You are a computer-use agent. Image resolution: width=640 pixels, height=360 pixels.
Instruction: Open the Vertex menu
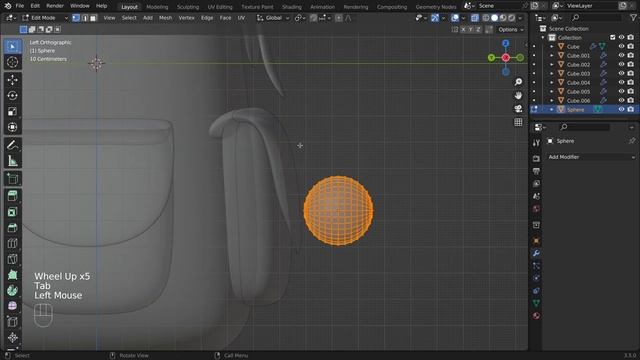tap(187, 18)
